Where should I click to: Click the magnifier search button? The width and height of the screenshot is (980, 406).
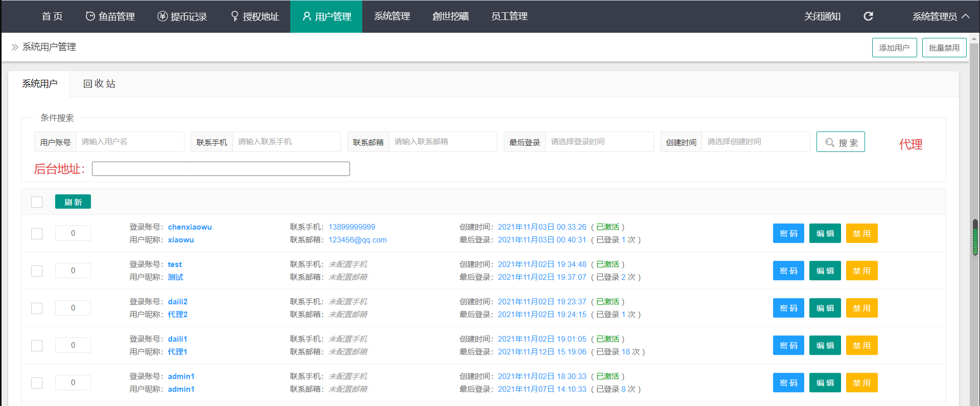pos(840,142)
